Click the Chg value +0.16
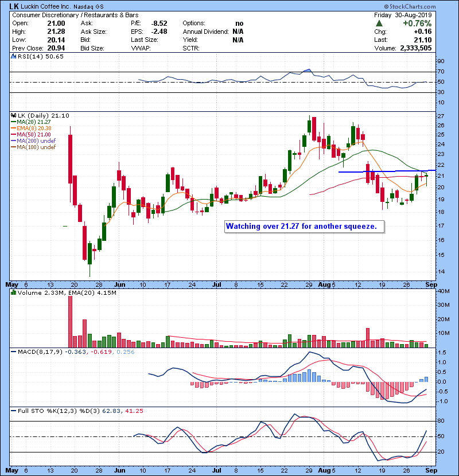This screenshot has width=459, height=476. tap(422, 32)
